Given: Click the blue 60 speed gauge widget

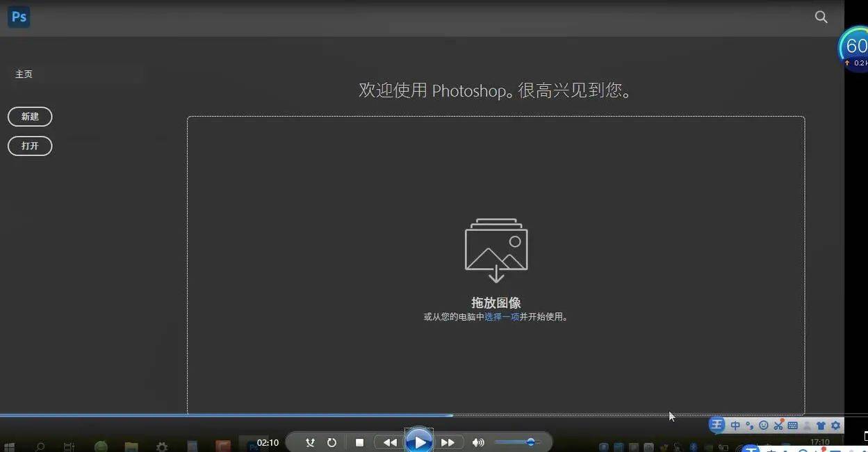Looking at the screenshot, I should point(854,48).
